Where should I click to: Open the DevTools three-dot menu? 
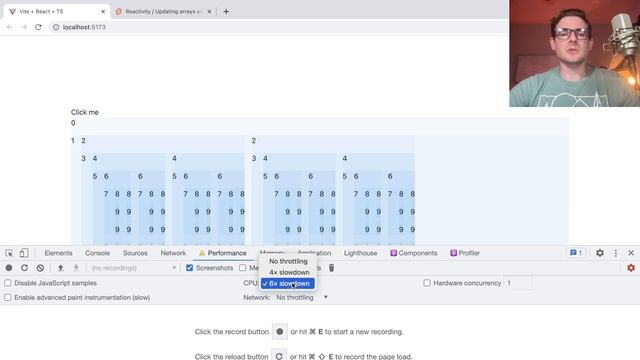pyautogui.click(x=616, y=253)
